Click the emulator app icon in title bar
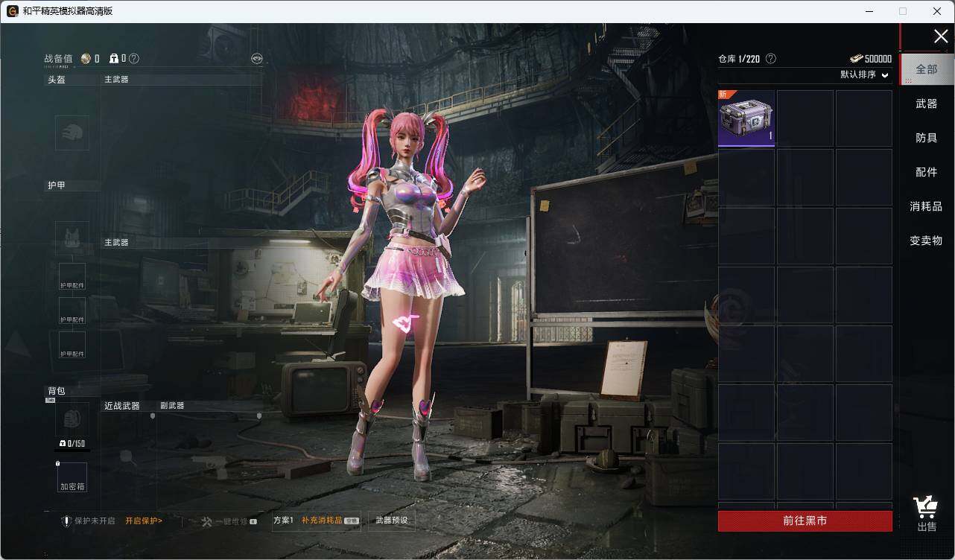 13,11
